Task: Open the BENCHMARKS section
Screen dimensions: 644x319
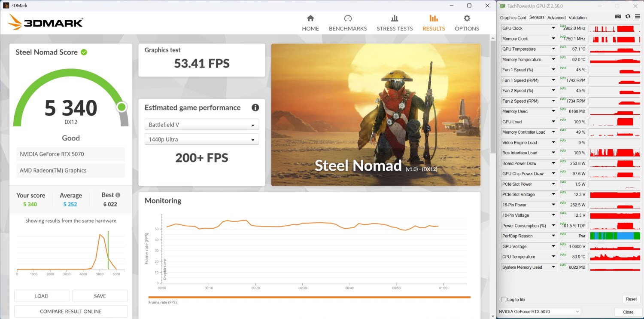Action: 348,23
